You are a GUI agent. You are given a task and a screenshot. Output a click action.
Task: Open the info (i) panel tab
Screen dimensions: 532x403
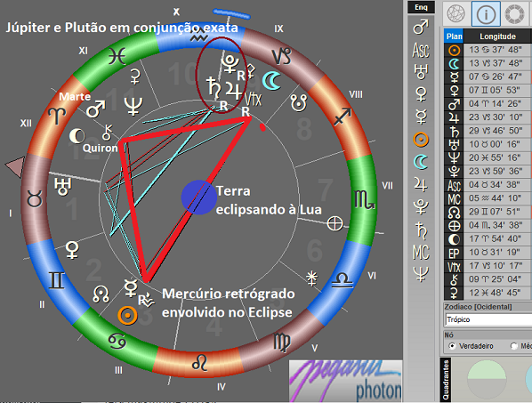click(486, 14)
